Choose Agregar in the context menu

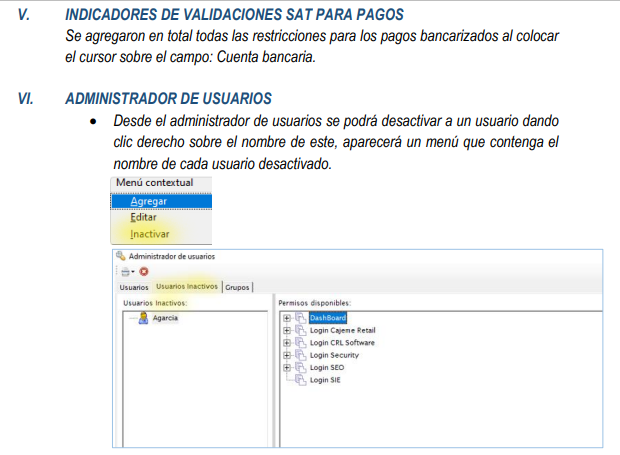[x=162, y=201]
